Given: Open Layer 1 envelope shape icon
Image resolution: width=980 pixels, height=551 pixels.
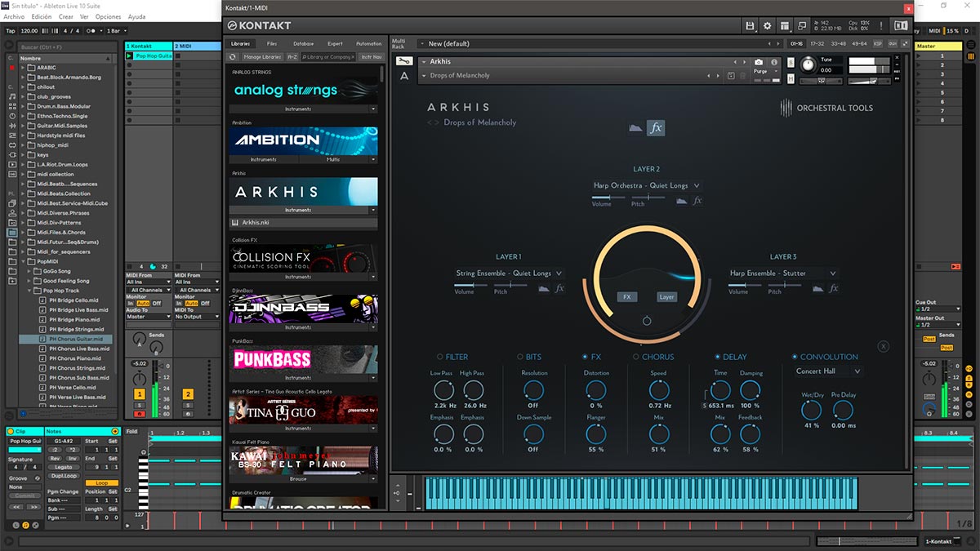Looking at the screenshot, I should [544, 288].
